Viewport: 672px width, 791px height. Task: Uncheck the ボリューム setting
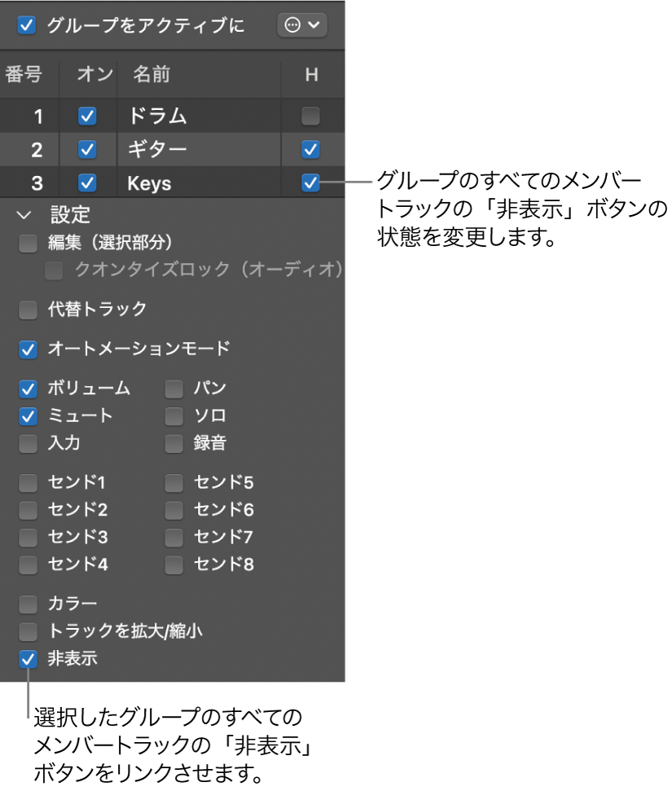pos(27,389)
